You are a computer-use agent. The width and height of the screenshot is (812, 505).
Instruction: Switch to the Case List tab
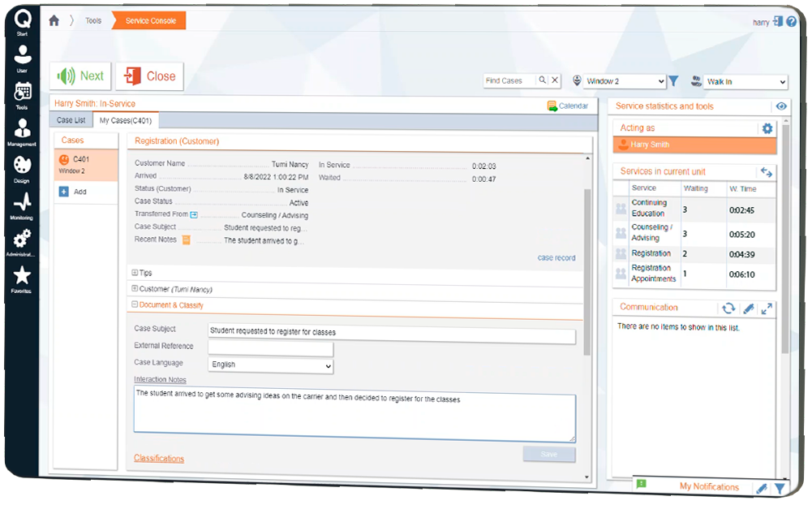71,121
